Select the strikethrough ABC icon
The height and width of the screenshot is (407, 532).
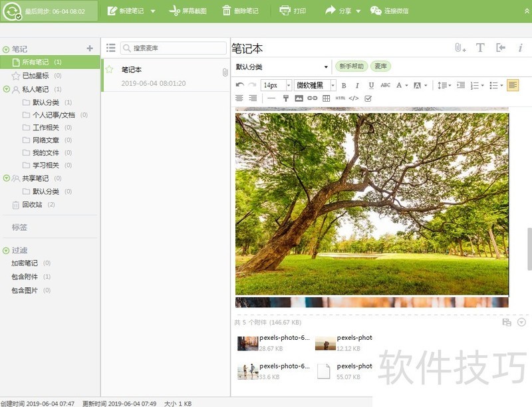tap(384, 85)
